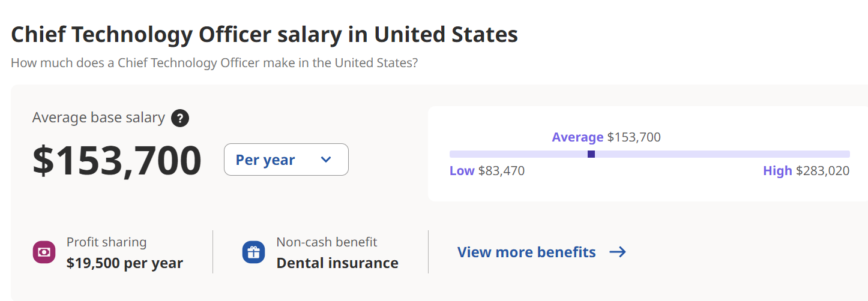Click the question mark help icon
This screenshot has width=868, height=301.
180,118
